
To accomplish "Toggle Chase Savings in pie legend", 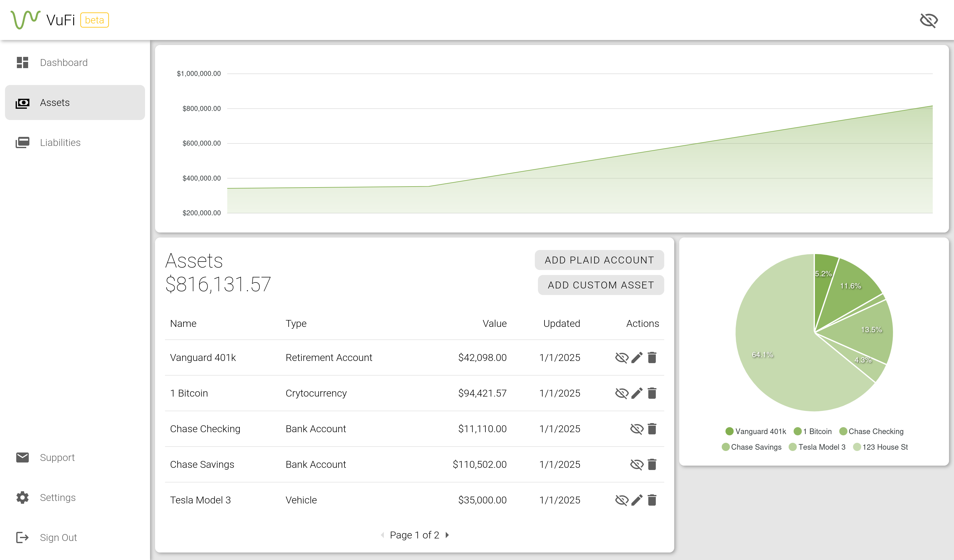I will 751,447.
